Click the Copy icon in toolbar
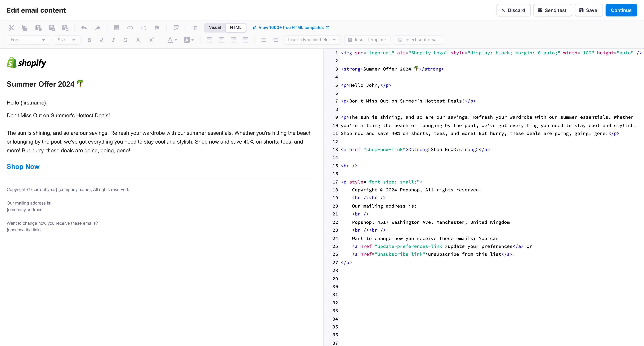The width and height of the screenshot is (644, 346). [x=25, y=28]
